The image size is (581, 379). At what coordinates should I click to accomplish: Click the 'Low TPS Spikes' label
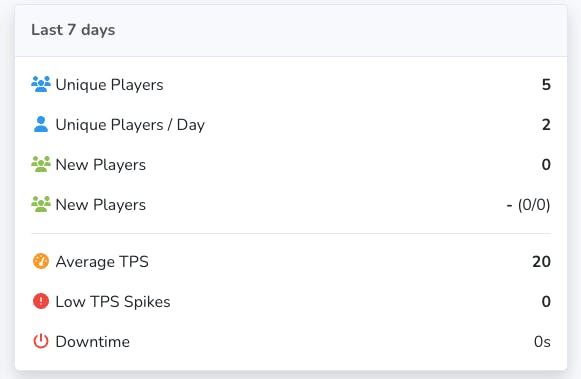pos(113,302)
